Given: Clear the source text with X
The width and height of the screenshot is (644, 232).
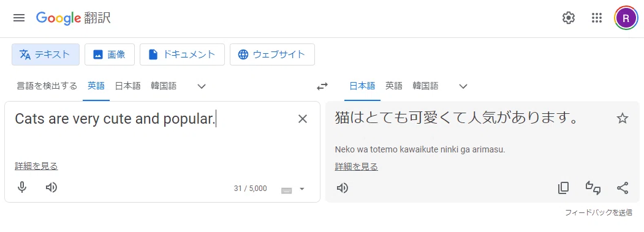Looking at the screenshot, I should point(302,119).
